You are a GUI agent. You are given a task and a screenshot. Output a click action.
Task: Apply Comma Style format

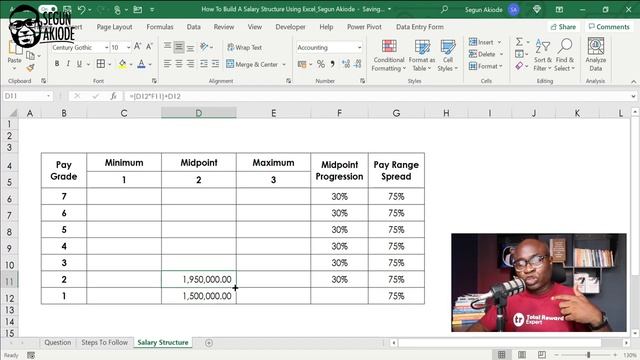[332, 64]
